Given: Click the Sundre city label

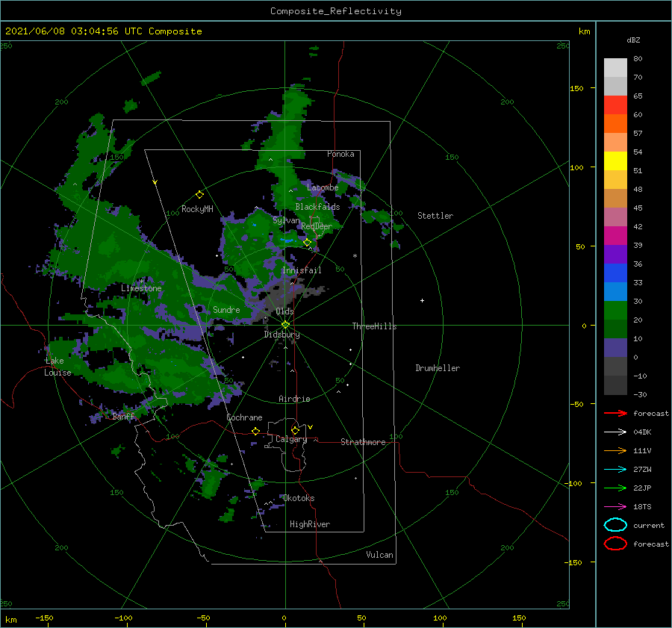Looking at the screenshot, I should click(226, 309).
